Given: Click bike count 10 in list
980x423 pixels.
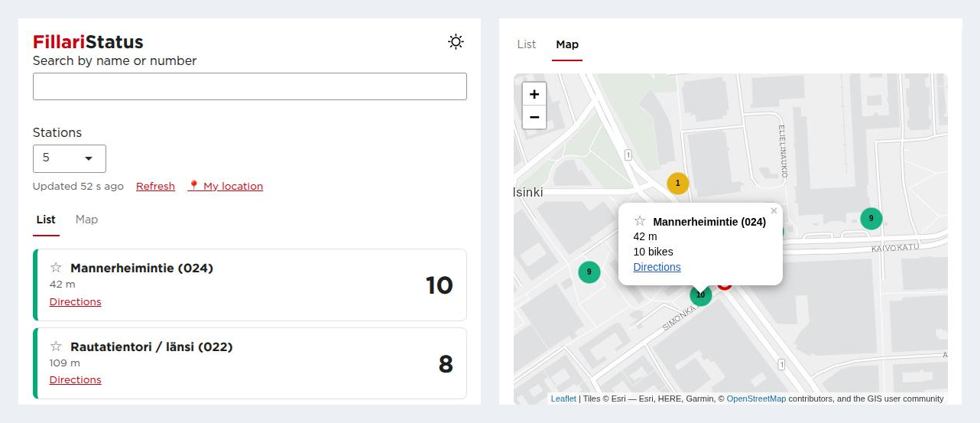Looking at the screenshot, I should click(x=440, y=285).
